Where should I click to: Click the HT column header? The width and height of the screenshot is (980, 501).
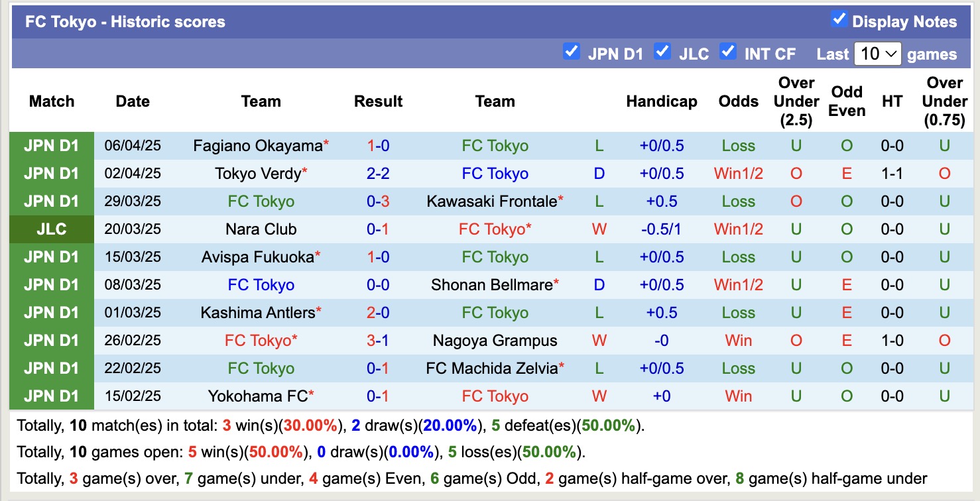892,101
